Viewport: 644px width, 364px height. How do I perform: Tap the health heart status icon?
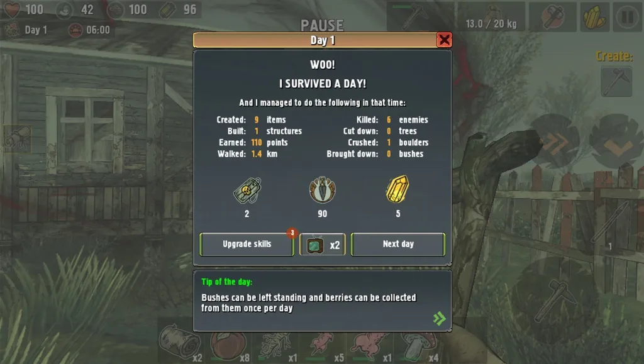pos(12,9)
